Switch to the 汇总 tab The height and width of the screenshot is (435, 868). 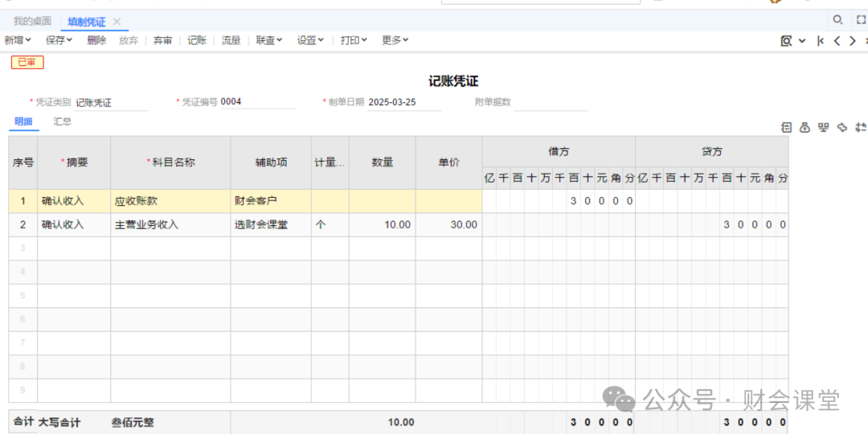tap(62, 121)
